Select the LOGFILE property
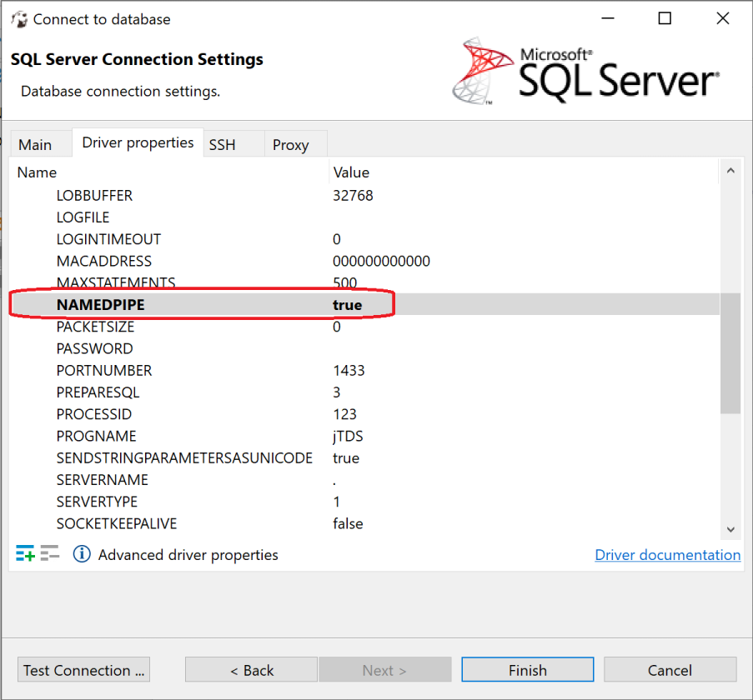 point(83,217)
